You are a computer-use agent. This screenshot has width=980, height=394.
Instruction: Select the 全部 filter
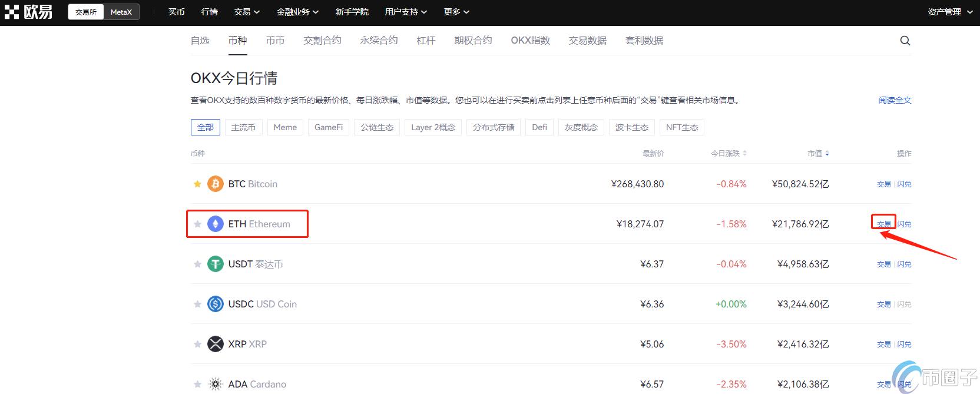[206, 127]
